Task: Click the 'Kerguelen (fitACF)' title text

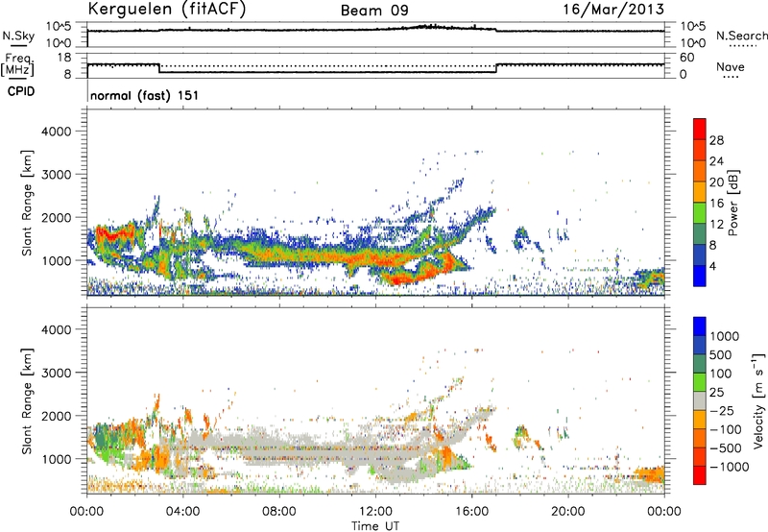Action: tap(166, 10)
